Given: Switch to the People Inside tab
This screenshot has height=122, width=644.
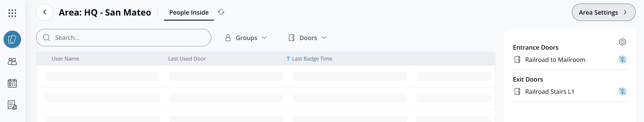Looking at the screenshot, I should 189,12.
